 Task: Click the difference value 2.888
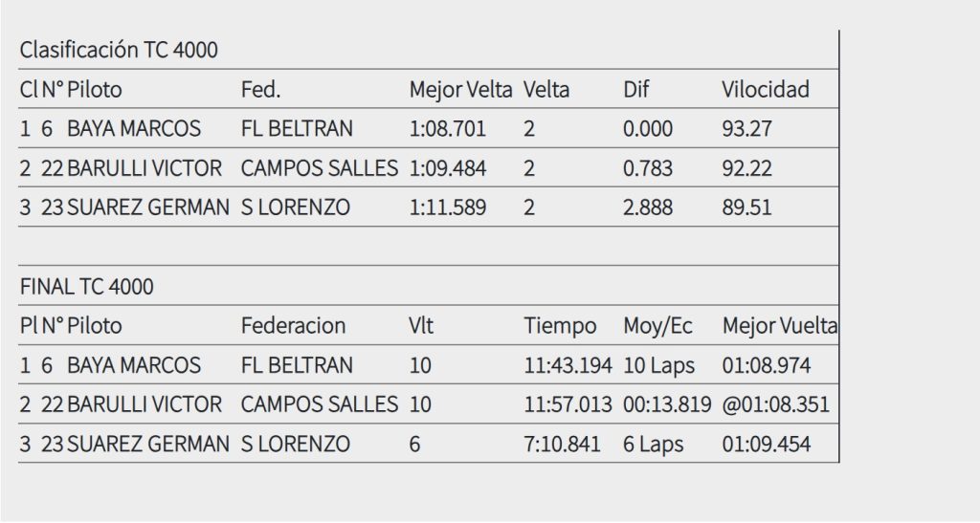click(x=648, y=207)
